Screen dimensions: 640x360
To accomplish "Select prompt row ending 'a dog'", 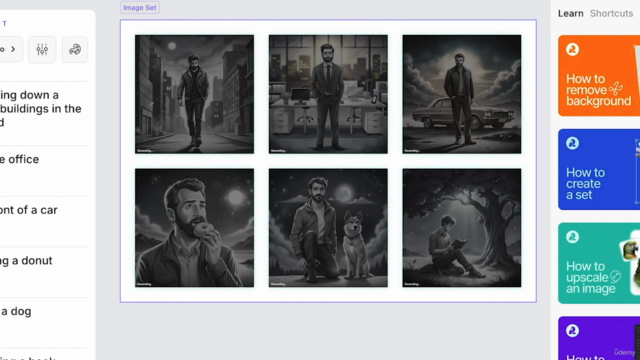I will click(x=44, y=323).
